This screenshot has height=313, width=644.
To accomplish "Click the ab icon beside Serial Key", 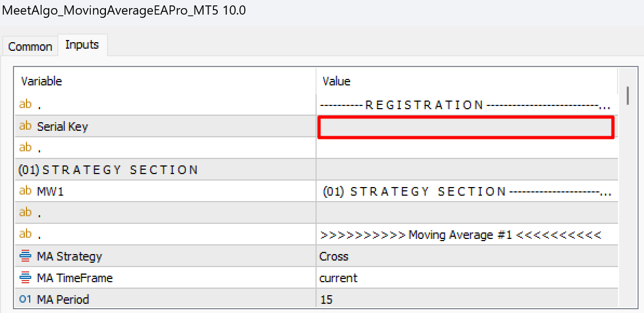I will 25,126.
